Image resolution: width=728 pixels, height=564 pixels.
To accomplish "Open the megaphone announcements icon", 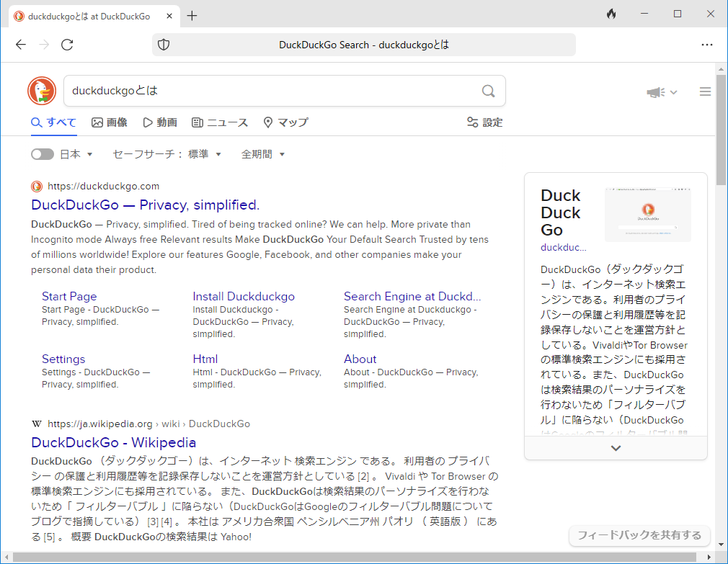I will (656, 92).
